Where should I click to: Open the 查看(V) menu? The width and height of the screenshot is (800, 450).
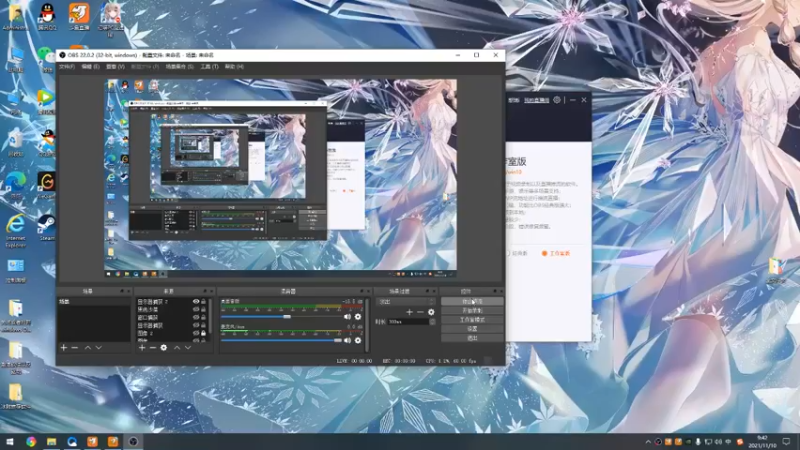[x=115, y=67]
